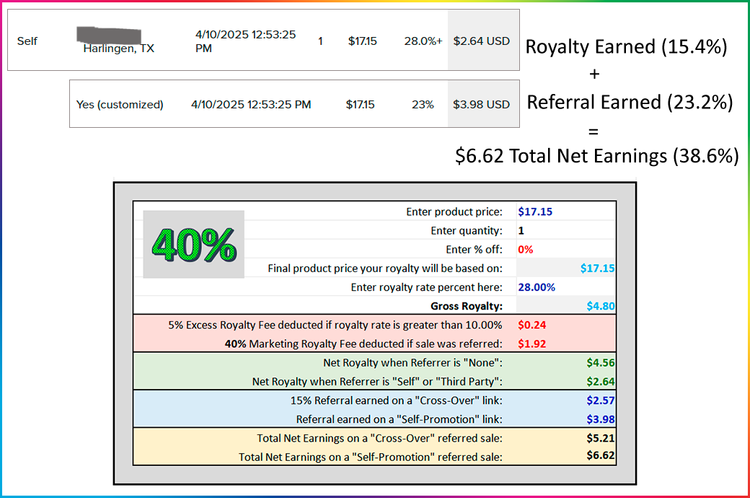Screen dimensions: 750x498
Task: Click the final product price value in blue
Action: click(x=597, y=268)
